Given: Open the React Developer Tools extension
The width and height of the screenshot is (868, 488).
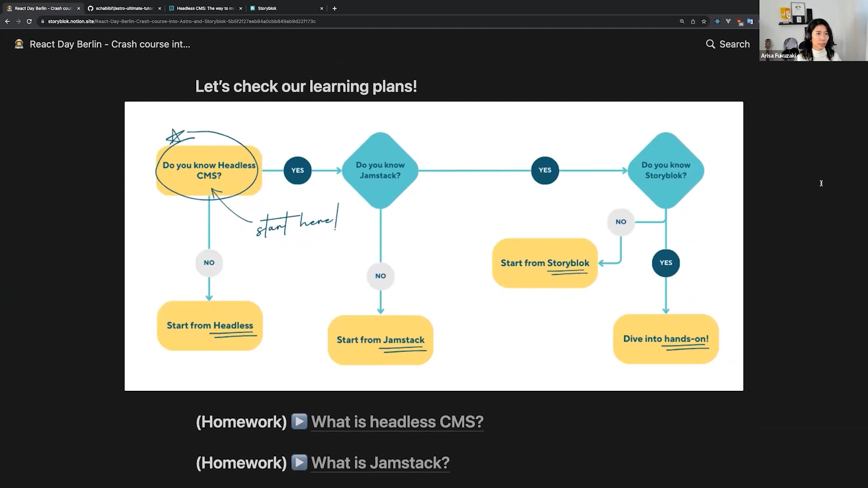Looking at the screenshot, I should click(717, 21).
